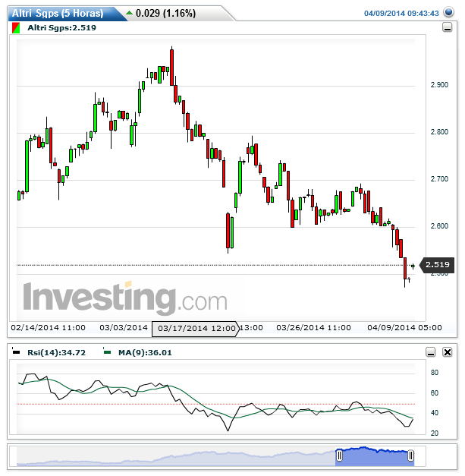465x476 pixels.
Task: Click the black Rsi(14) legend marker
Action: coord(16,351)
